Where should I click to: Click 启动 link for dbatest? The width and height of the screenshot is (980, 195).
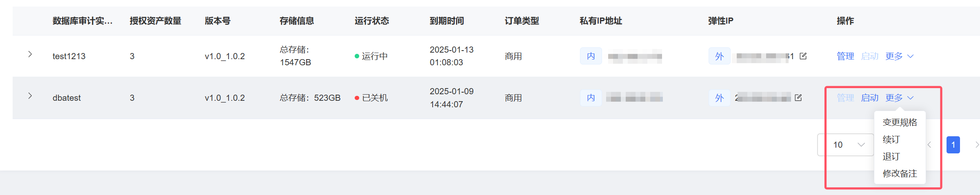tap(870, 98)
